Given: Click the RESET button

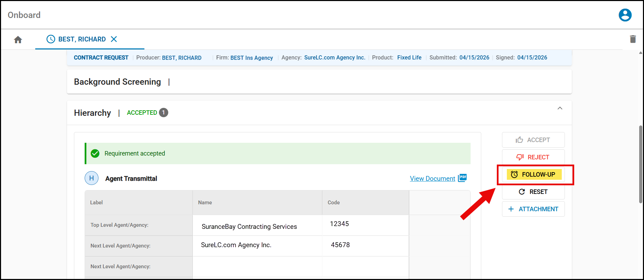Looking at the screenshot, I should click(533, 192).
